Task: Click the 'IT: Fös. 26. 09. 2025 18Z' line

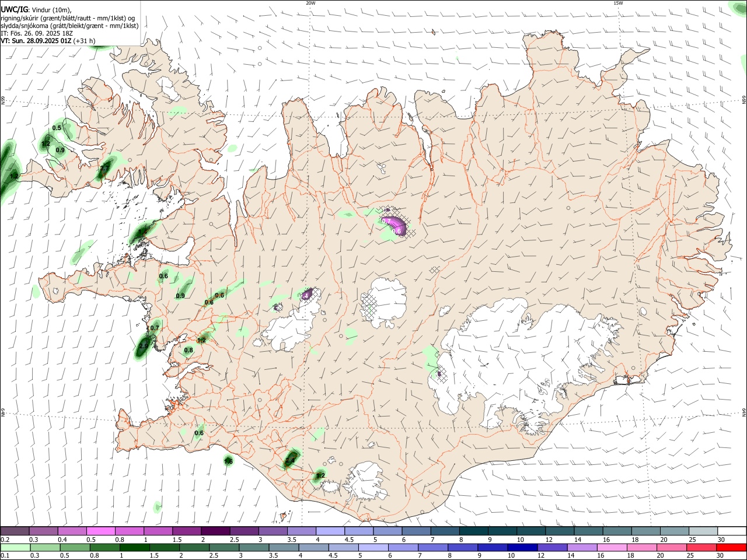Action: [37, 33]
